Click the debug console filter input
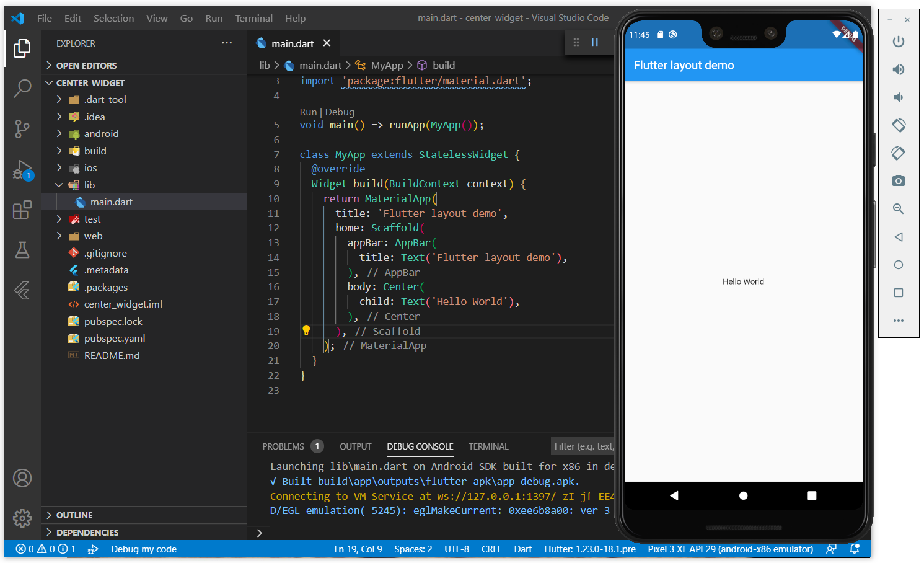924x563 pixels. (x=583, y=446)
